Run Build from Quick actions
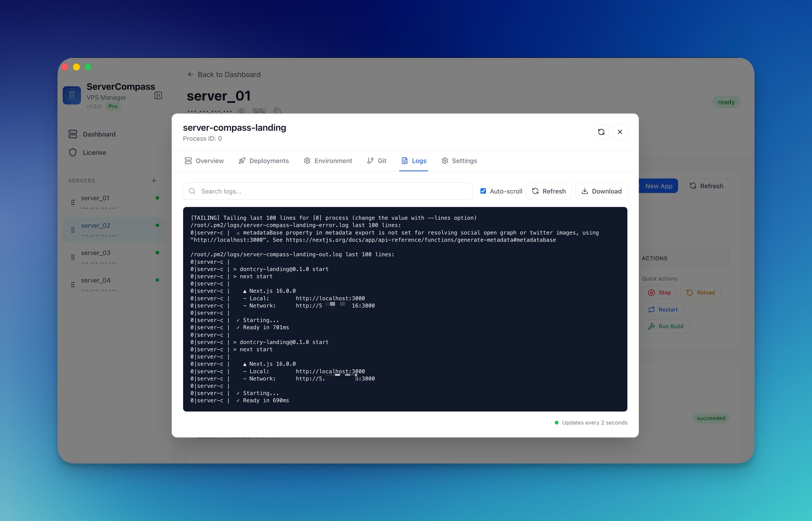 click(x=665, y=326)
